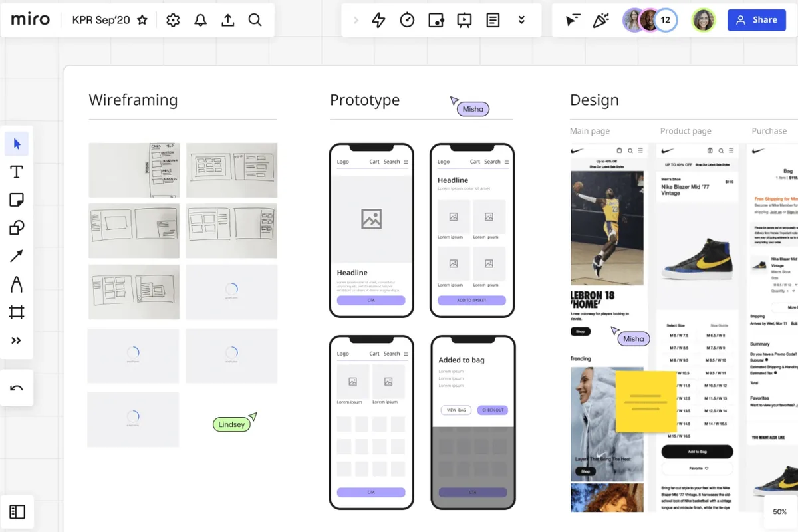798x532 pixels.
Task: Open the lightning bolt activities icon
Action: tap(378, 21)
